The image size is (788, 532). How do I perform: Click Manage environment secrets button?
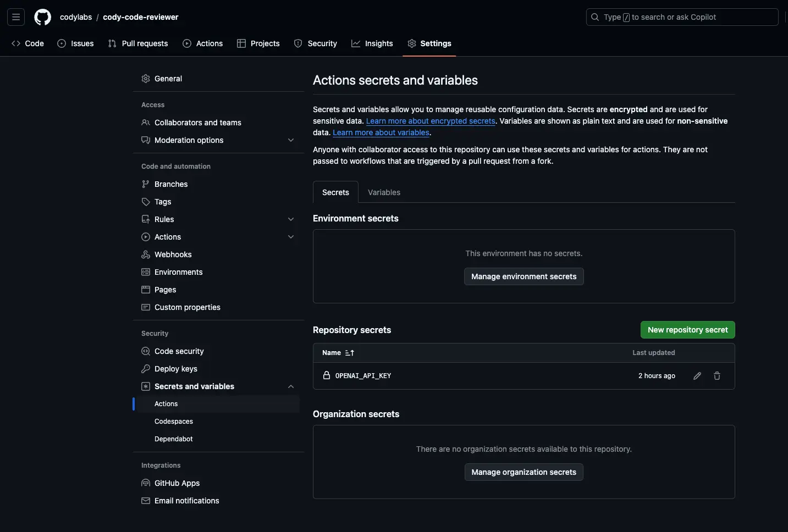click(x=524, y=276)
